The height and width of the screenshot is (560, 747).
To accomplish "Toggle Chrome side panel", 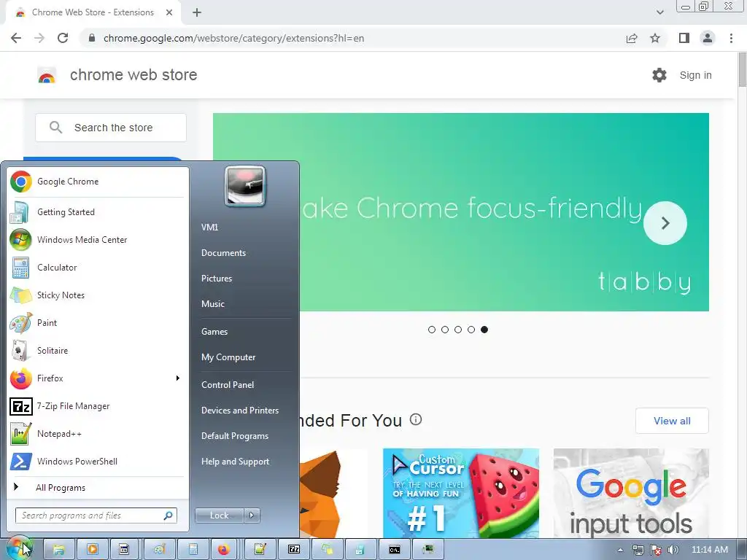I will click(684, 38).
